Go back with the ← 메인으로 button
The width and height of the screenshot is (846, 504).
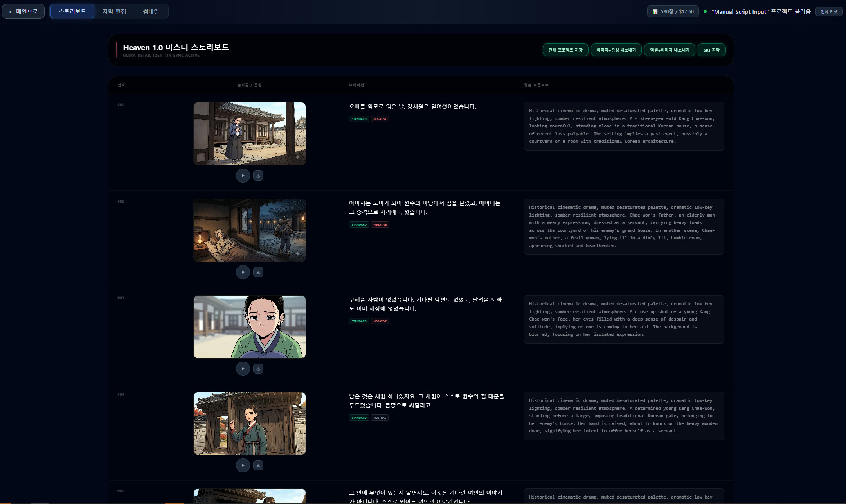(x=23, y=11)
